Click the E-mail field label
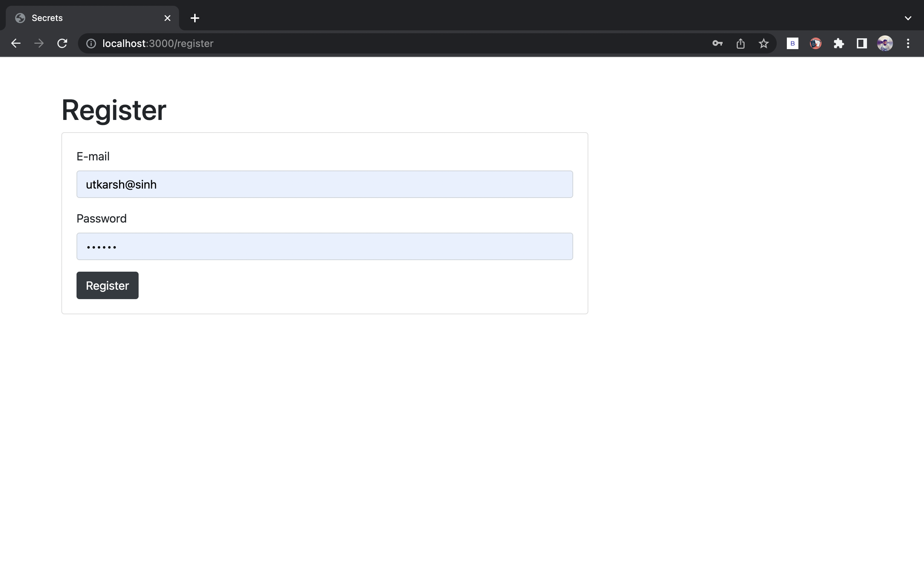This screenshot has height=578, width=924. pos(93,156)
